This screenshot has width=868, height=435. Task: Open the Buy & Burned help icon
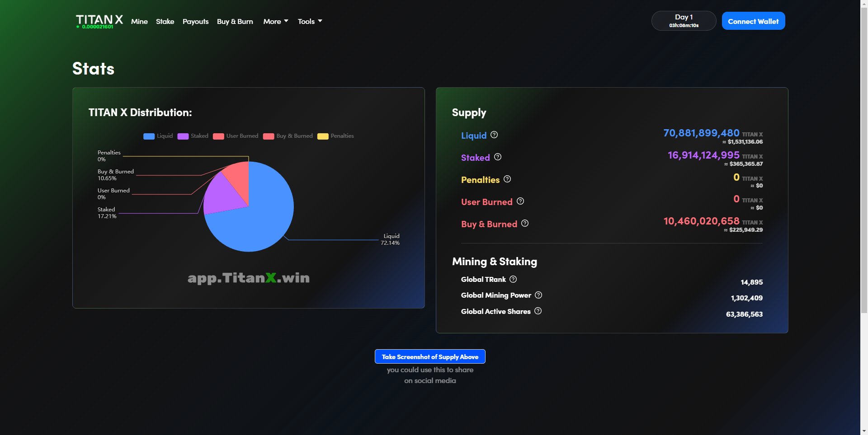click(525, 223)
